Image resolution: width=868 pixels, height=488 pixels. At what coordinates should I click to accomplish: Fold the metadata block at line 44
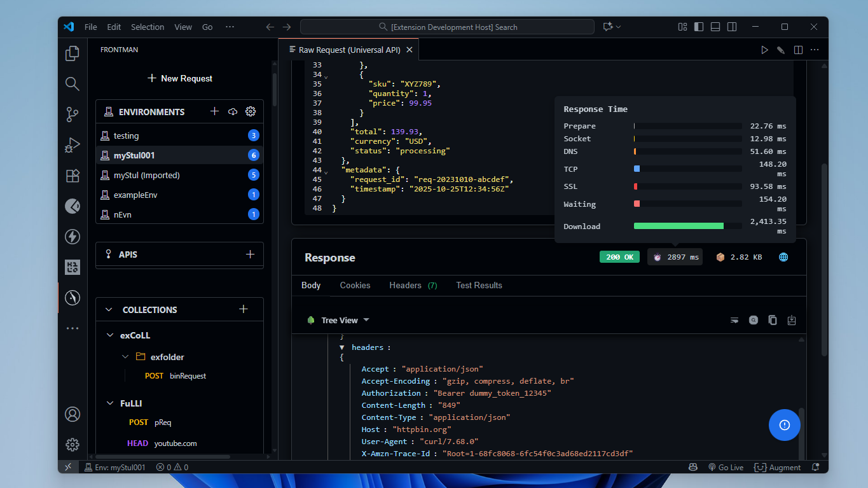pyautogui.click(x=326, y=172)
